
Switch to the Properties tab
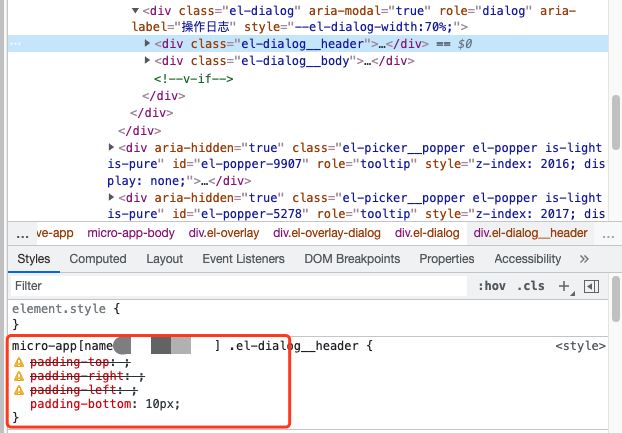tap(447, 259)
